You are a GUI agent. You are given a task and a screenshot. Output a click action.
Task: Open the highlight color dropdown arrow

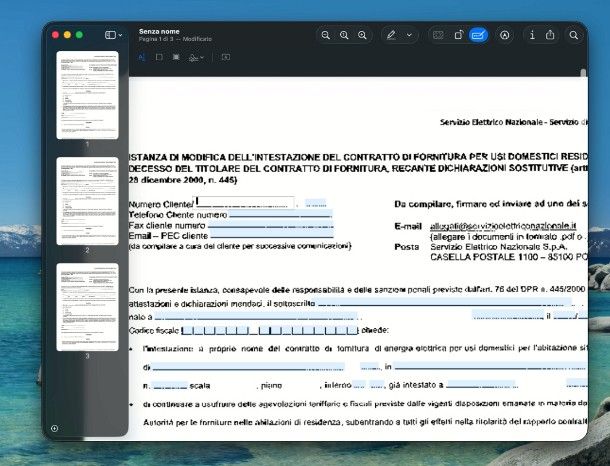click(x=409, y=35)
